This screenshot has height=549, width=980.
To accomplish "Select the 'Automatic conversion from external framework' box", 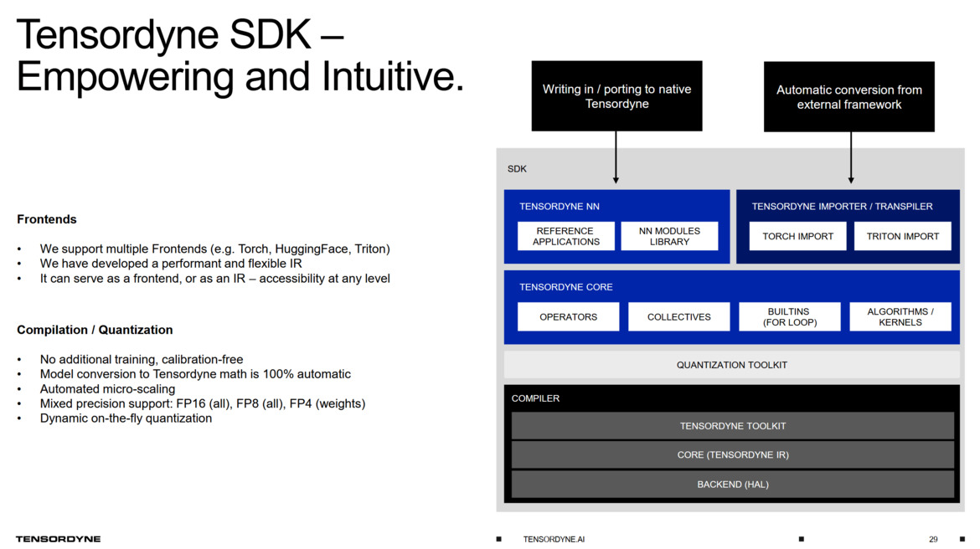I will coord(848,97).
